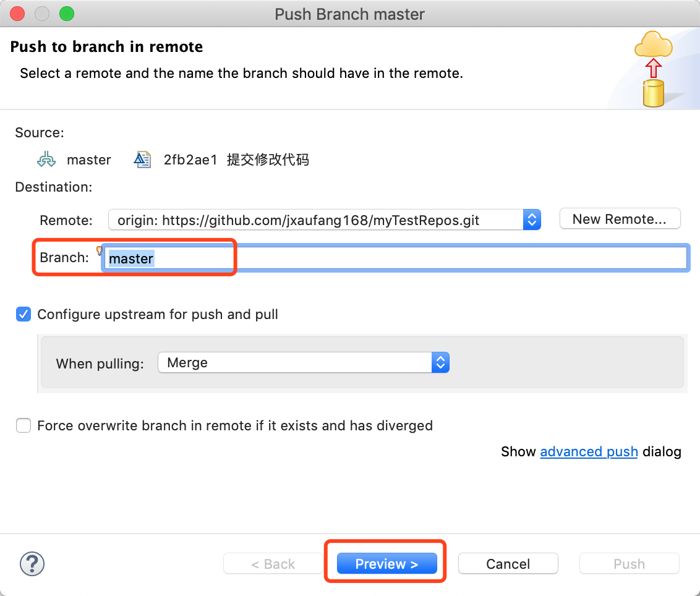
Task: Uncheck Configure upstream for push and pull
Action: (23, 314)
